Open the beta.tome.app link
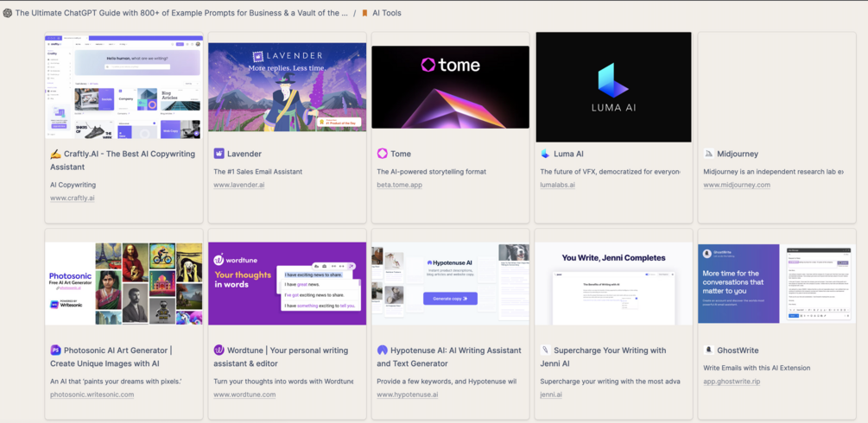 coord(400,185)
